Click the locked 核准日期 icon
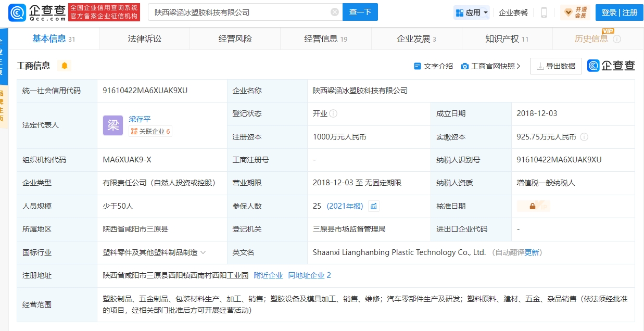This screenshot has width=644, height=331. pos(533,206)
